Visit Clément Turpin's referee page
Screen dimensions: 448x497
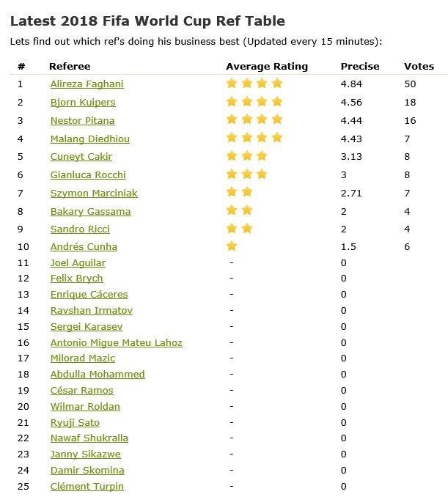(87, 486)
